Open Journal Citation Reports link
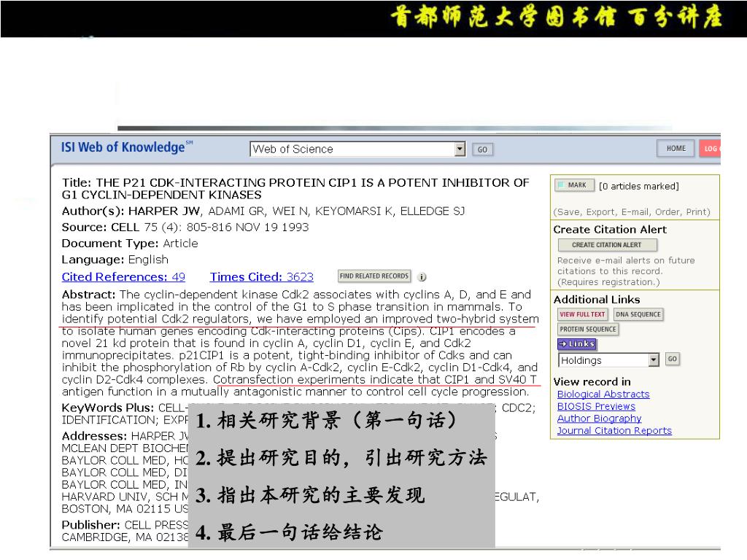The image size is (747, 560). pos(614,430)
